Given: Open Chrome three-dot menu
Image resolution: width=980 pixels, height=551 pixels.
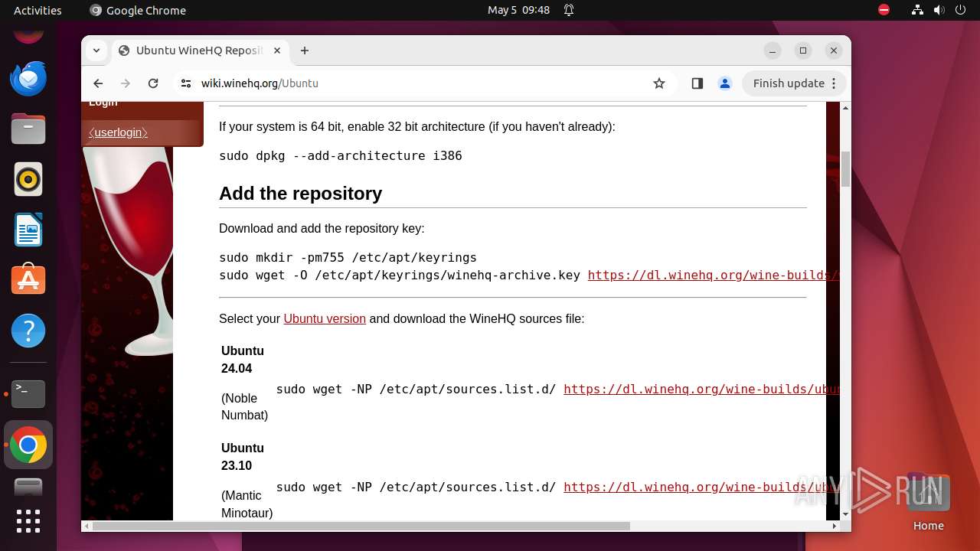Looking at the screenshot, I should [x=834, y=83].
